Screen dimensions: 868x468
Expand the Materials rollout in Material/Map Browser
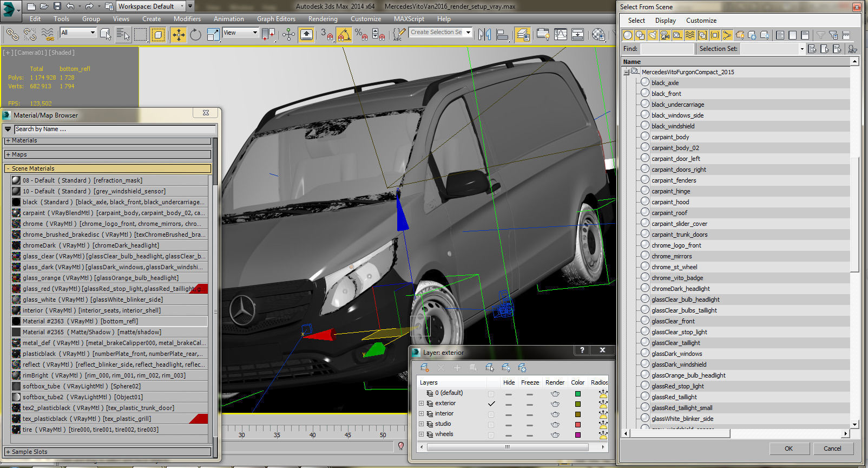tap(108, 140)
